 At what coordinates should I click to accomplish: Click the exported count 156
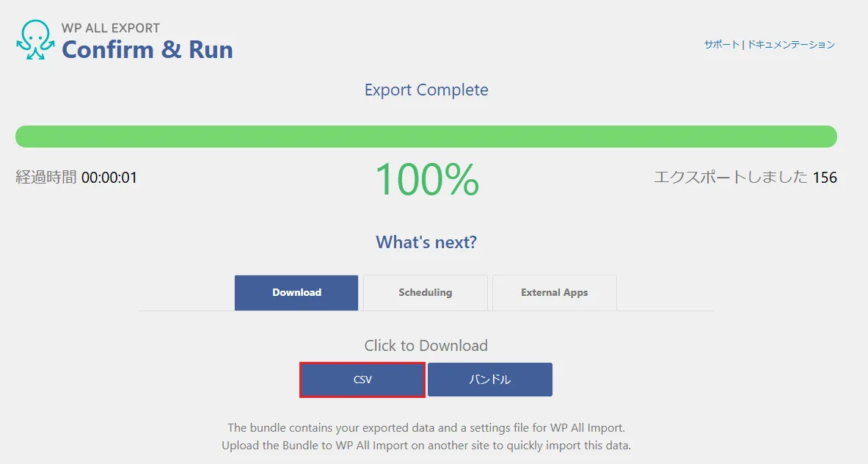[824, 178]
